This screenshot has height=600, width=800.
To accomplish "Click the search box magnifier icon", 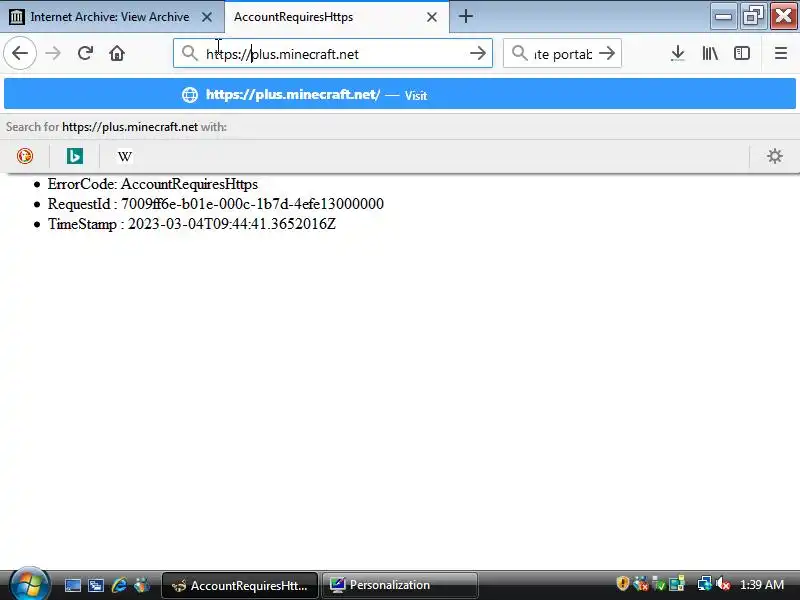I will [519, 53].
